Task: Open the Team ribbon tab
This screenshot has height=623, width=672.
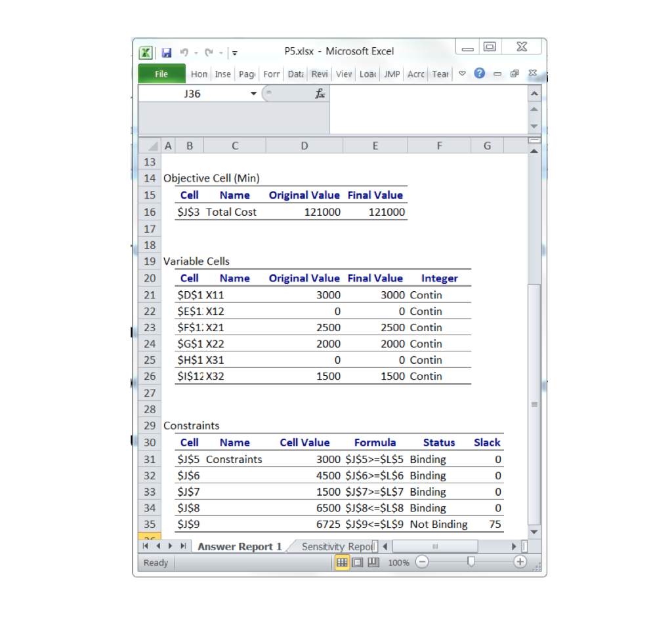Action: coord(440,74)
